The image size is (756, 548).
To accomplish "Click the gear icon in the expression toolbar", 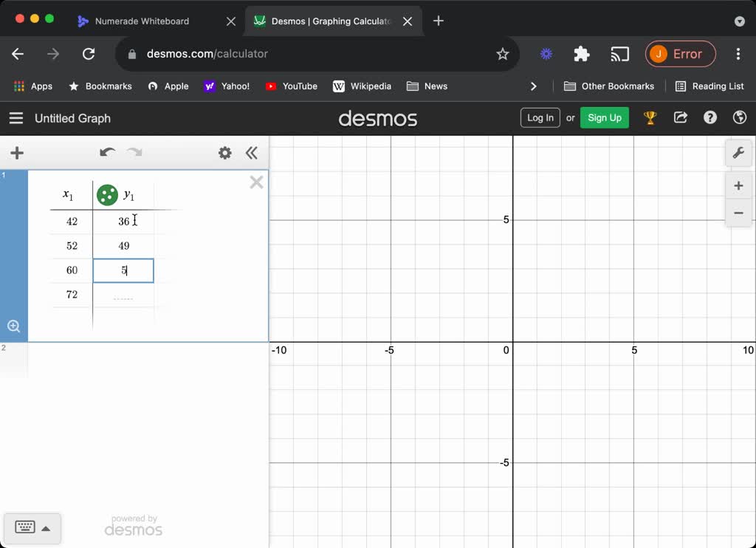I will pyautogui.click(x=224, y=153).
